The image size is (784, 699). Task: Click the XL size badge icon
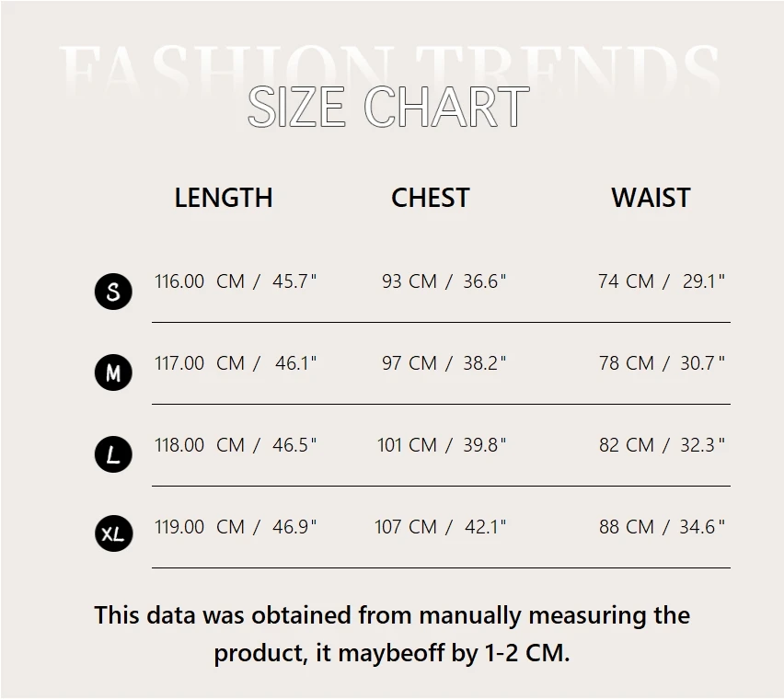(x=113, y=533)
